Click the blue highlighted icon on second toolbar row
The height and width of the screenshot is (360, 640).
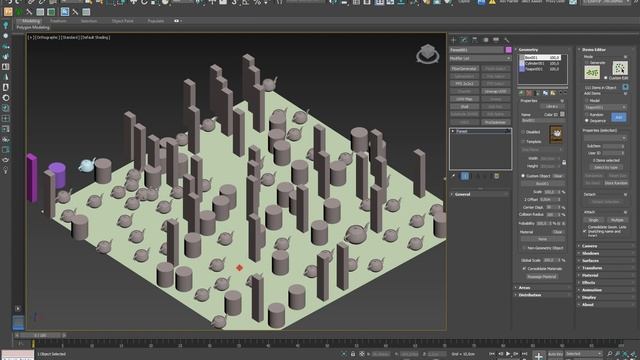tap(64, 12)
